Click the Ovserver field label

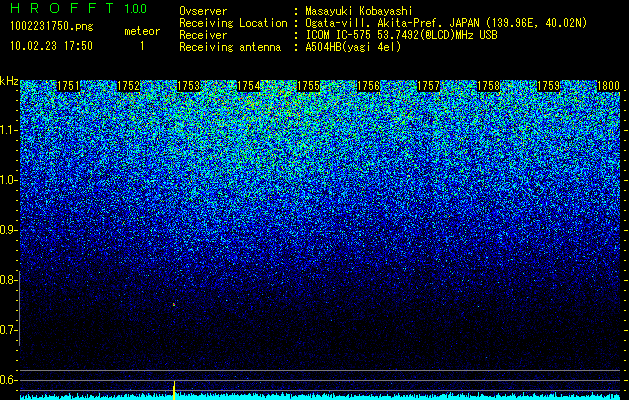[203, 11]
